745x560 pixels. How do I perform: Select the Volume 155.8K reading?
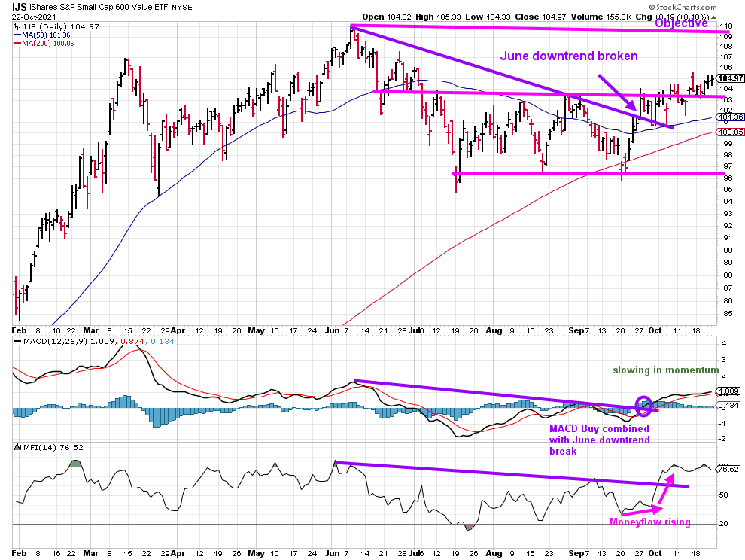point(601,17)
